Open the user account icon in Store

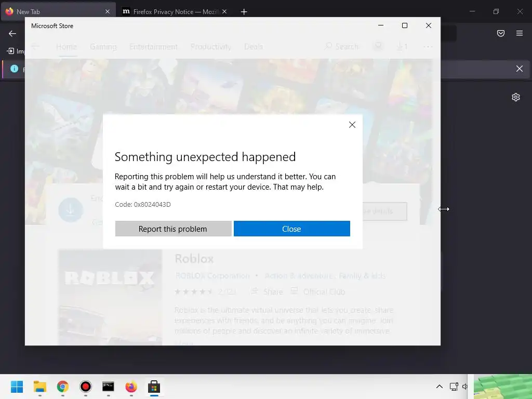(x=378, y=46)
